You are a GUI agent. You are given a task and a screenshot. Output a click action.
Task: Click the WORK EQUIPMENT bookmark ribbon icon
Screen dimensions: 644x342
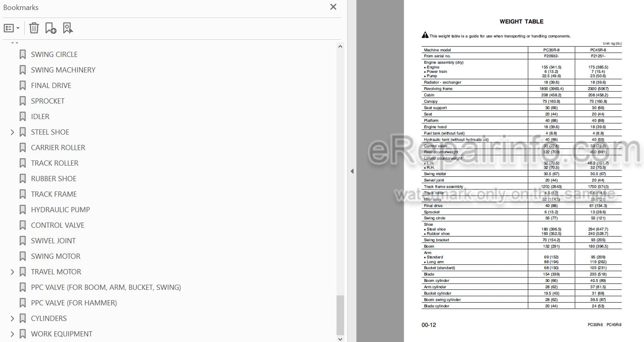(x=23, y=334)
